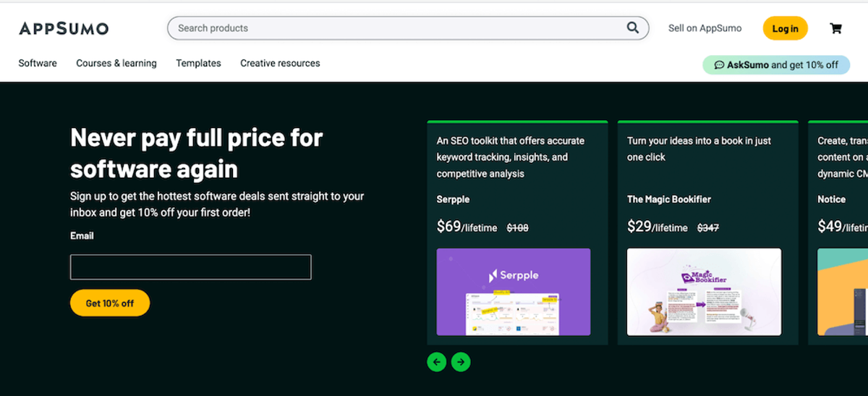Image resolution: width=868 pixels, height=396 pixels.
Task: Open the Software menu
Action: [38, 63]
